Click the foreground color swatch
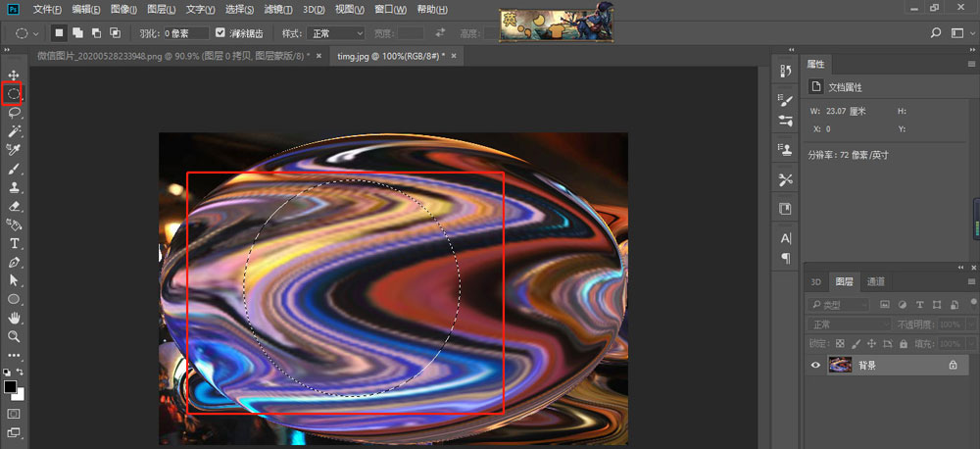 pyautogui.click(x=11, y=387)
